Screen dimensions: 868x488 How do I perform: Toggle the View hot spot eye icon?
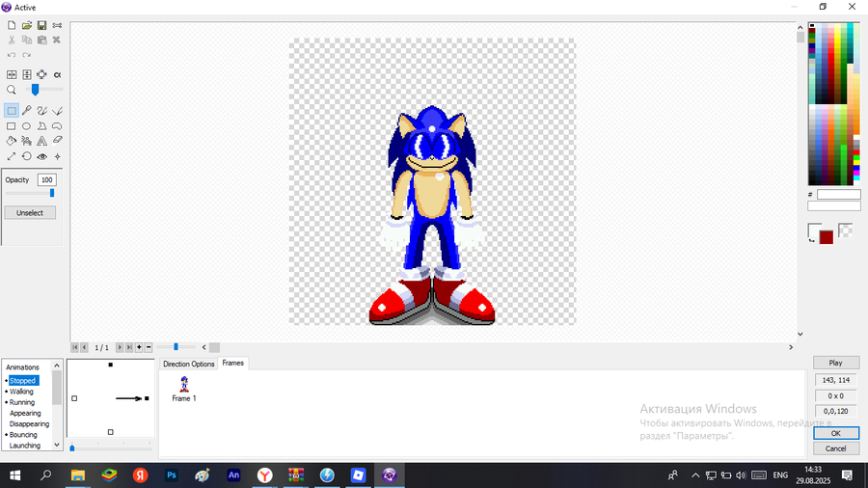click(x=41, y=156)
